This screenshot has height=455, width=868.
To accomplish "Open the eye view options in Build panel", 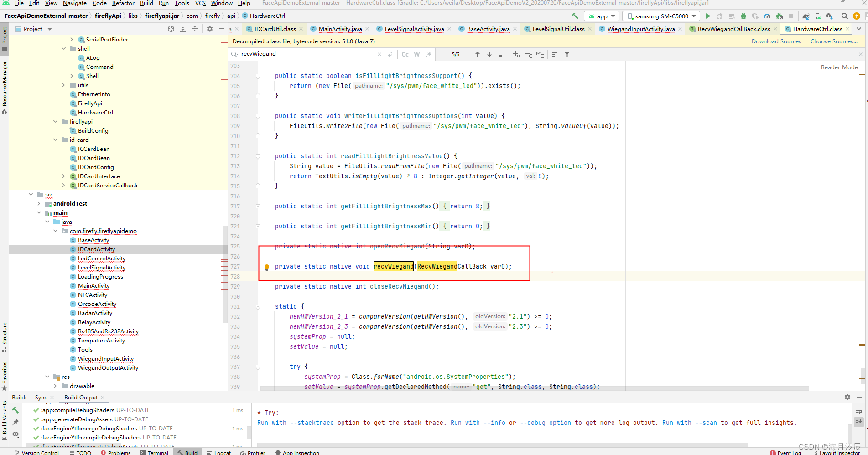I will (16, 434).
